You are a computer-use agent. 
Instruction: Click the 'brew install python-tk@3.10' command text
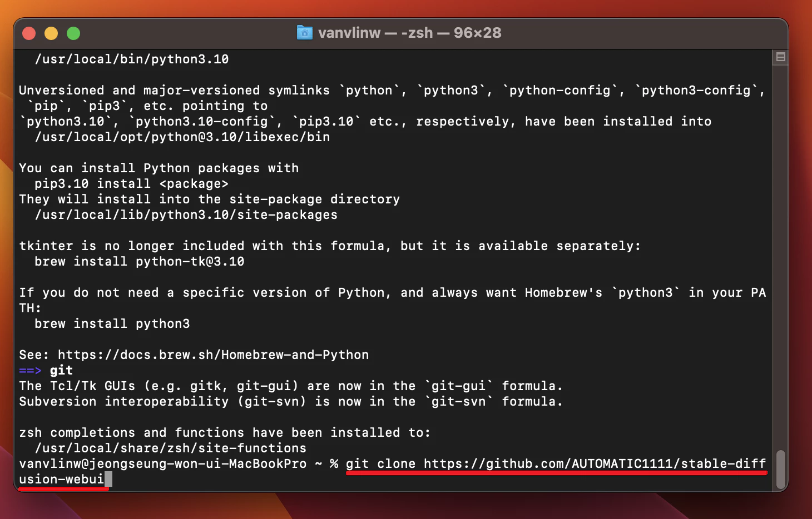(x=140, y=261)
